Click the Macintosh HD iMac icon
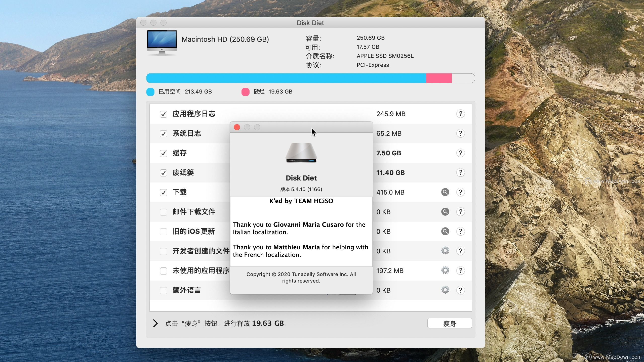 (162, 43)
